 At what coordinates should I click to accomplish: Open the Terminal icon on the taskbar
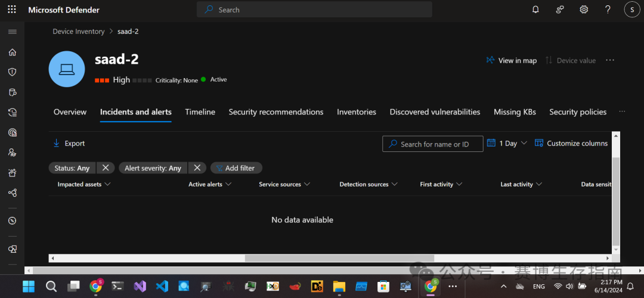point(118,286)
